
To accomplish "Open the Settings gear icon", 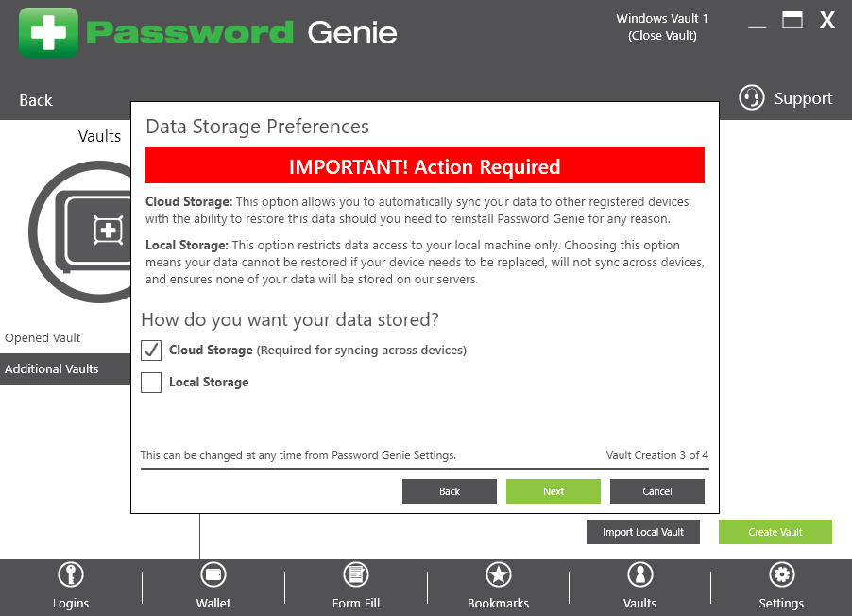I will 782,574.
